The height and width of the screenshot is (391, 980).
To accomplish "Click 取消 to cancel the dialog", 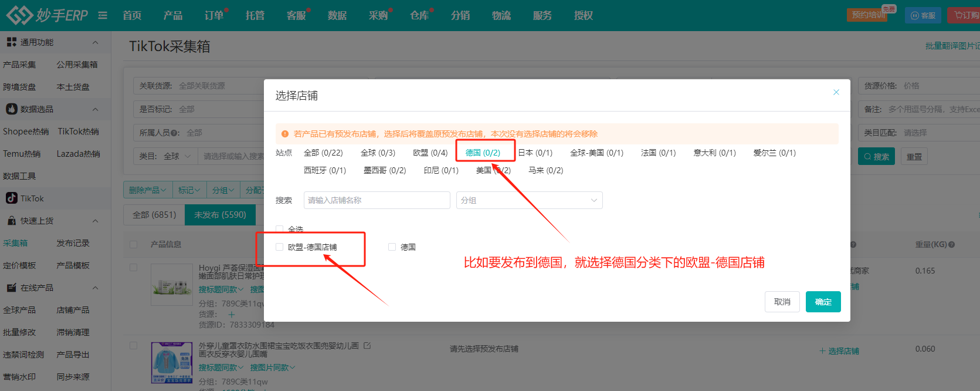I will pyautogui.click(x=782, y=302).
